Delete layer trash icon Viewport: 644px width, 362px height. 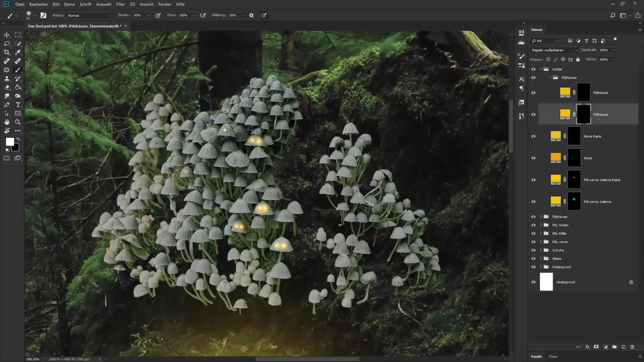[632, 347]
